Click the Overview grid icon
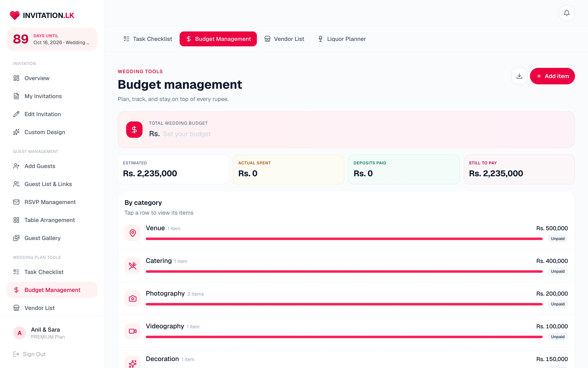This screenshot has height=368, width=588. pyautogui.click(x=16, y=78)
